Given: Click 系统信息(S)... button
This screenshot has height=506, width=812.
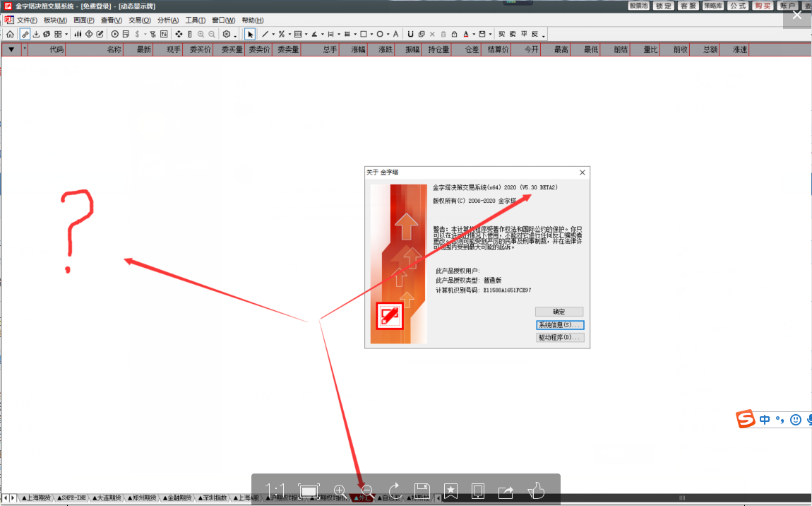Looking at the screenshot, I should tap(559, 325).
